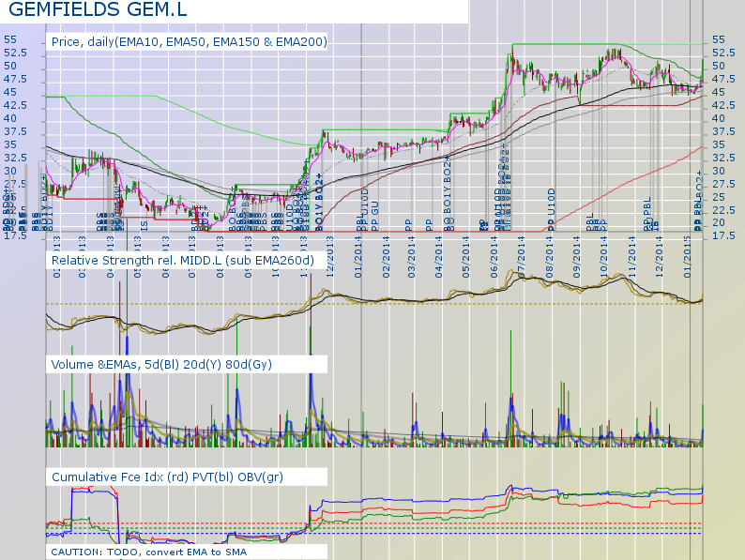745x560 pixels.
Task: Click the 27.5 value on right price axis
Action: tap(723, 184)
